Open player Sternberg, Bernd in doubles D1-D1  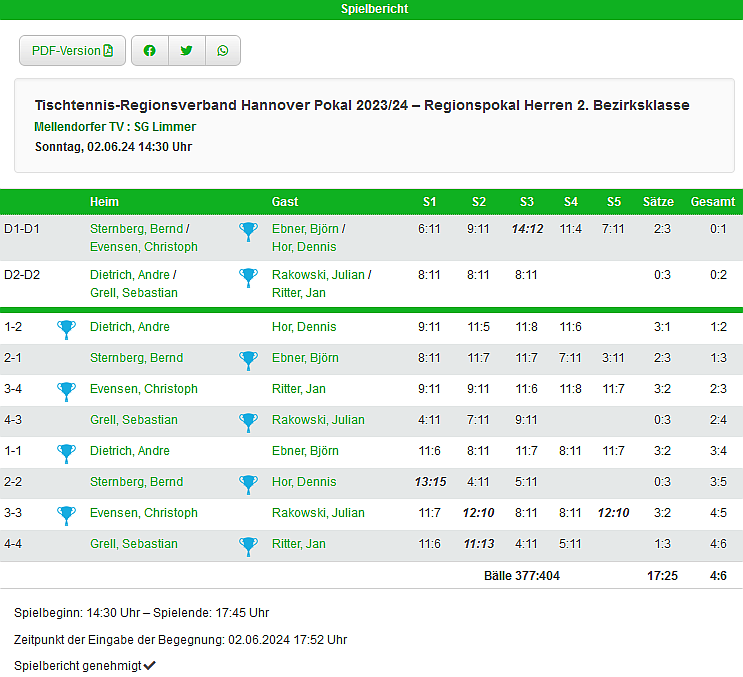click(x=136, y=229)
